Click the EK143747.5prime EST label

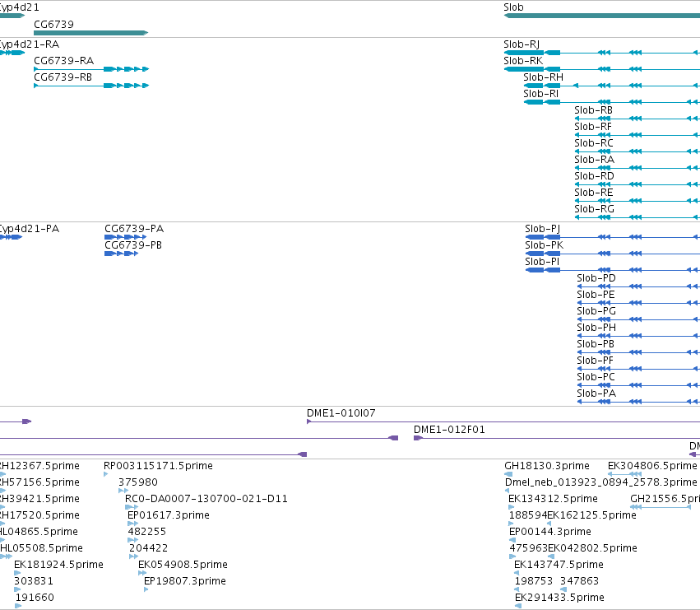559,565
